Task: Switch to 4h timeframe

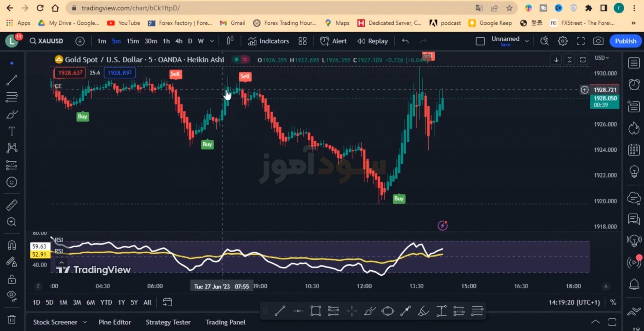Action: [x=179, y=41]
